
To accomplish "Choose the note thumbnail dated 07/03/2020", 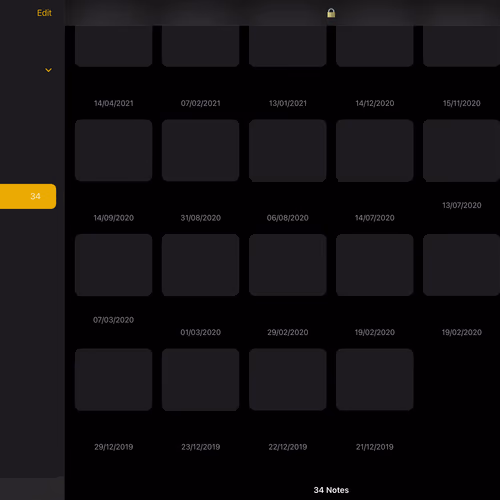I will (x=114, y=265).
